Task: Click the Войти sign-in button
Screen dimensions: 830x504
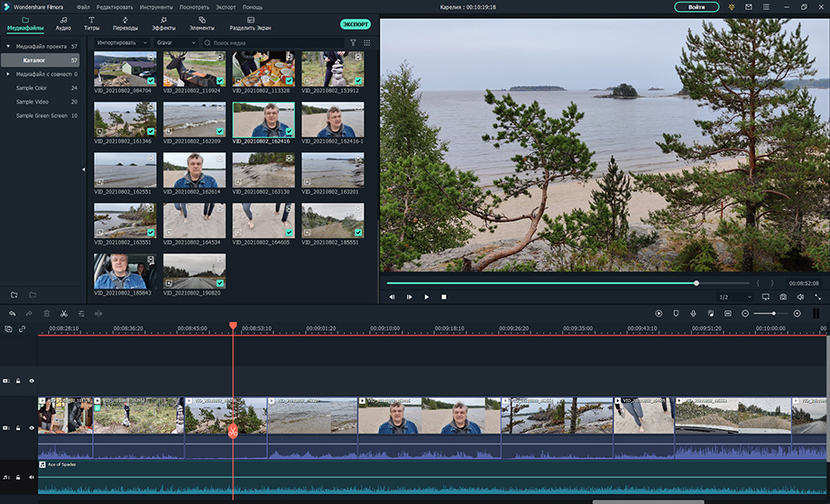Action: point(696,7)
